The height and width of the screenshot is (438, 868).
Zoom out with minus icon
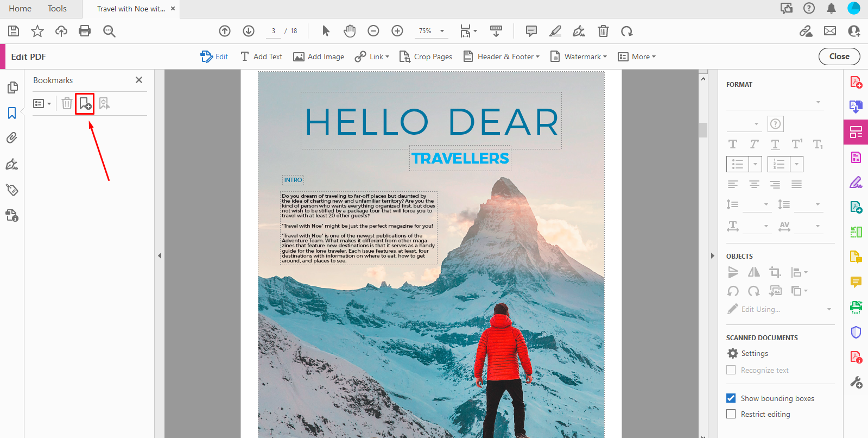(x=373, y=31)
